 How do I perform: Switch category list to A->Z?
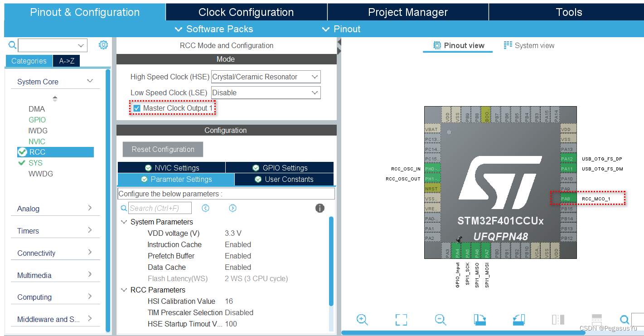tap(67, 61)
